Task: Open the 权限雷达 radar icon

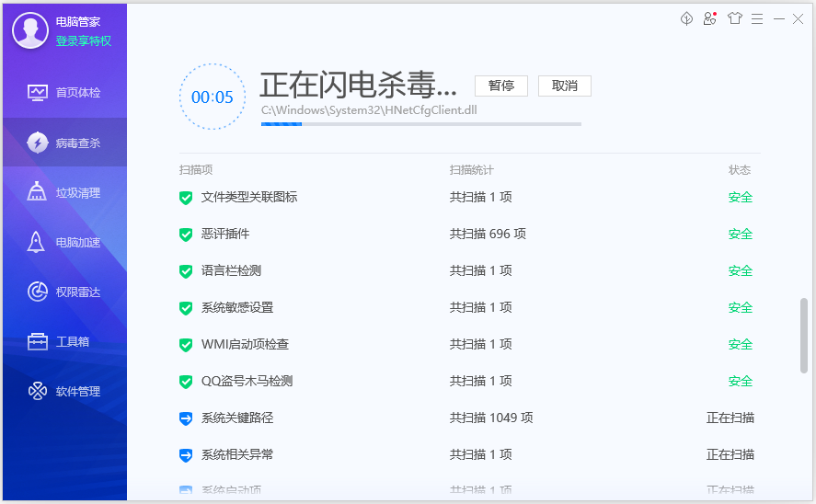Action: click(x=37, y=292)
